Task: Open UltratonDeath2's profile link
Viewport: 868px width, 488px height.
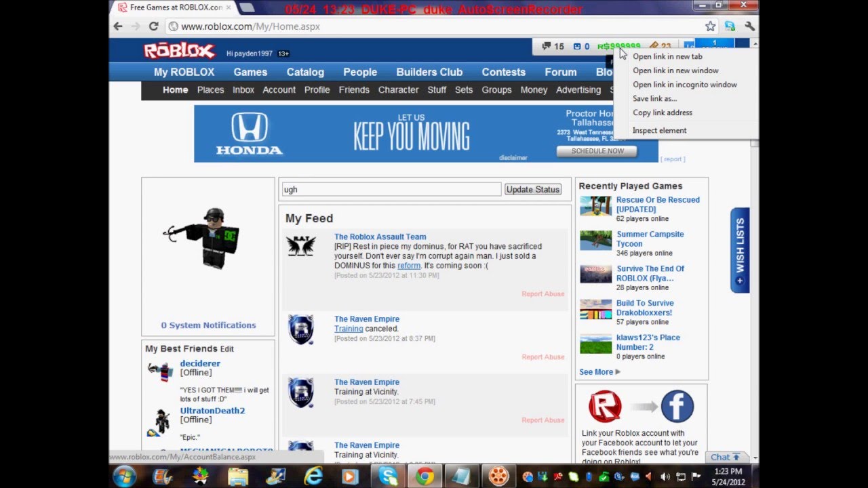Action: (x=212, y=411)
